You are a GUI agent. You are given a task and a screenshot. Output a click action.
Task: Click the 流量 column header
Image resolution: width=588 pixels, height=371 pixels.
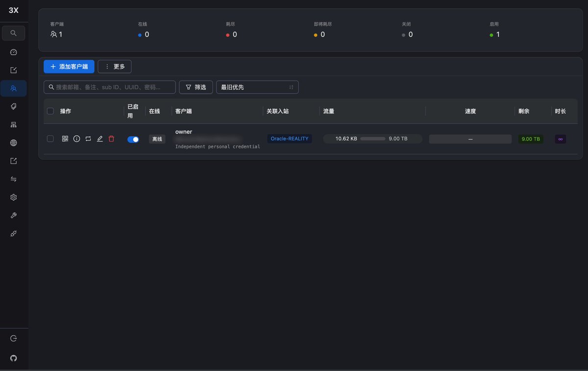tap(329, 111)
